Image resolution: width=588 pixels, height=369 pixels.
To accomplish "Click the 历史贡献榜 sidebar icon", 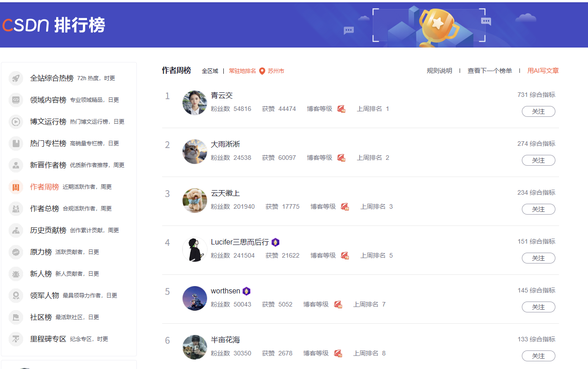I will coord(16,230).
